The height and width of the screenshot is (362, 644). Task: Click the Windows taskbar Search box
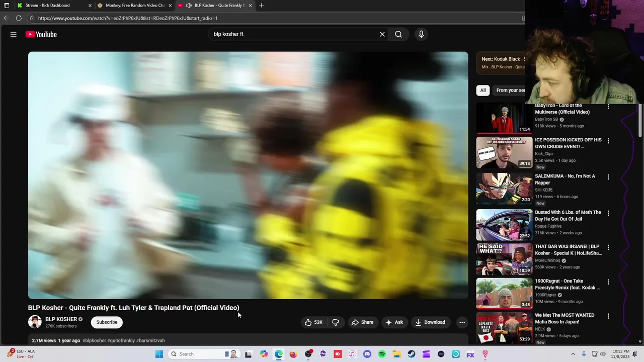coord(204,354)
